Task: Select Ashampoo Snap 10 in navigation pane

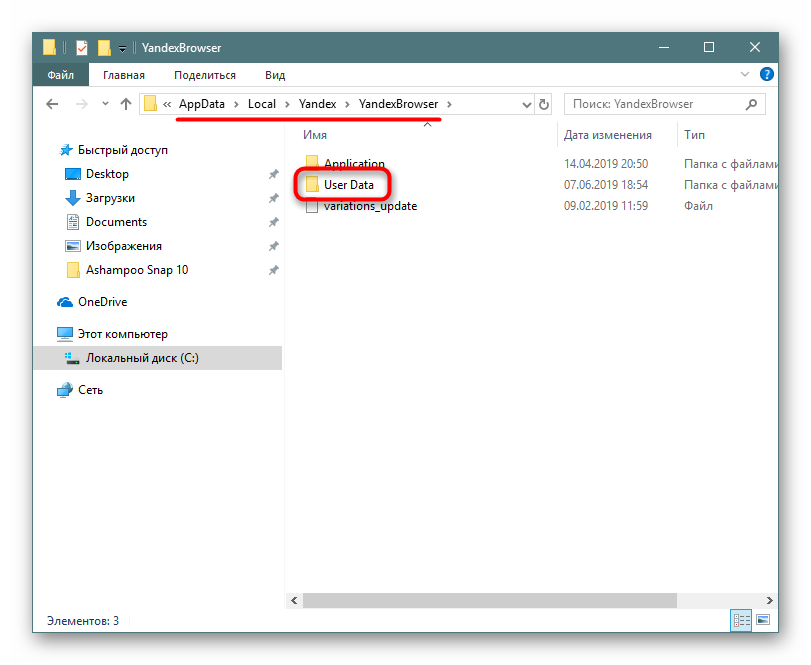Action: click(137, 270)
